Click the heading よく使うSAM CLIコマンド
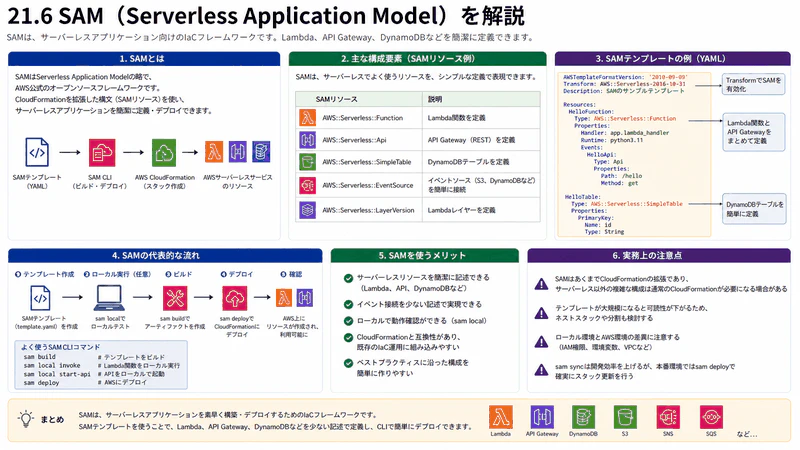The width and height of the screenshot is (800, 450). coord(61,347)
